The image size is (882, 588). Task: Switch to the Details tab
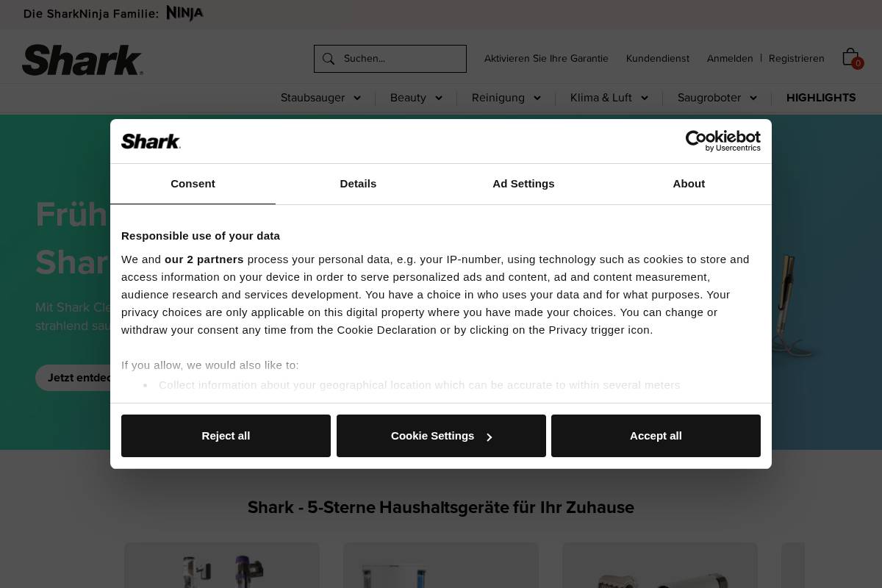pos(358,184)
